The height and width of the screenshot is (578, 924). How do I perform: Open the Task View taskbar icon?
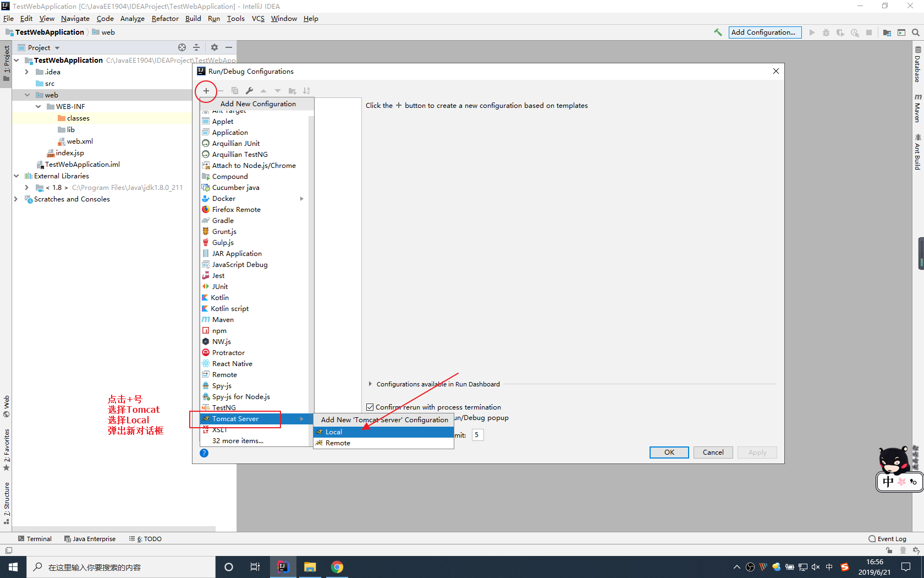(255, 567)
